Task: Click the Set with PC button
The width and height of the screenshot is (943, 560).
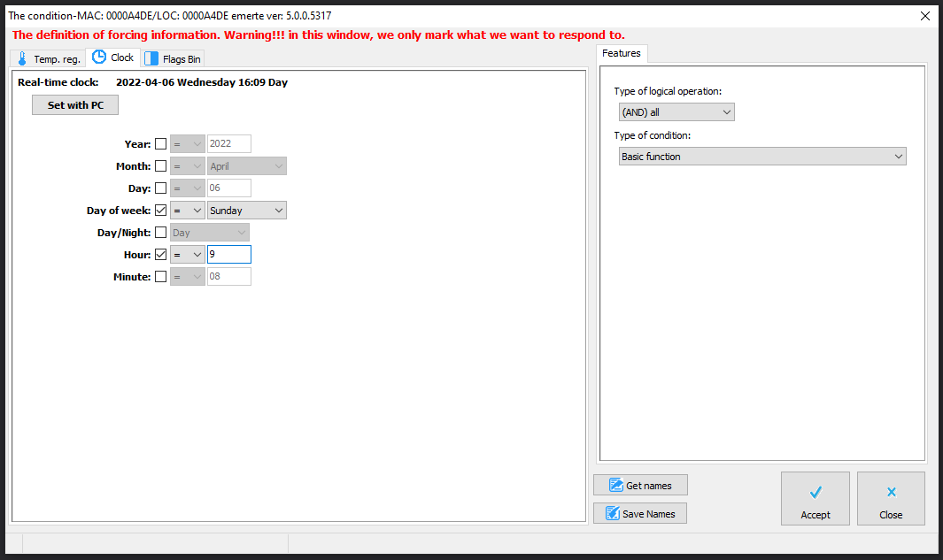Action: [x=75, y=105]
